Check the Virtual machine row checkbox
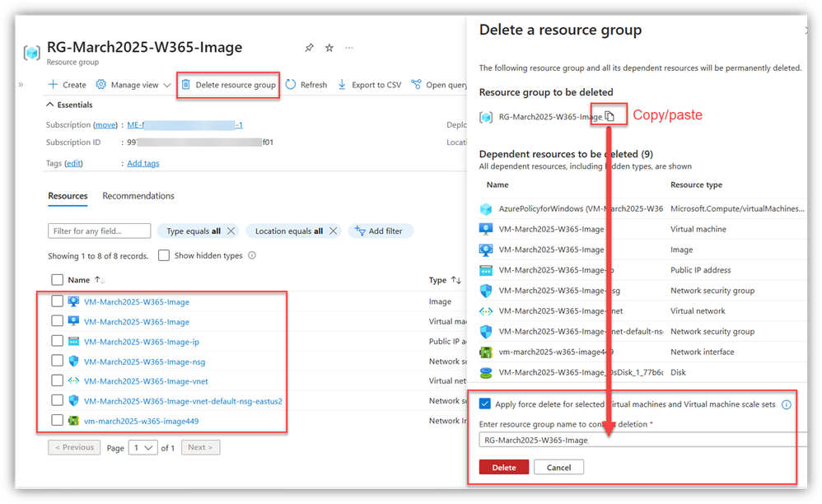The height and width of the screenshot is (504, 822). click(x=57, y=321)
